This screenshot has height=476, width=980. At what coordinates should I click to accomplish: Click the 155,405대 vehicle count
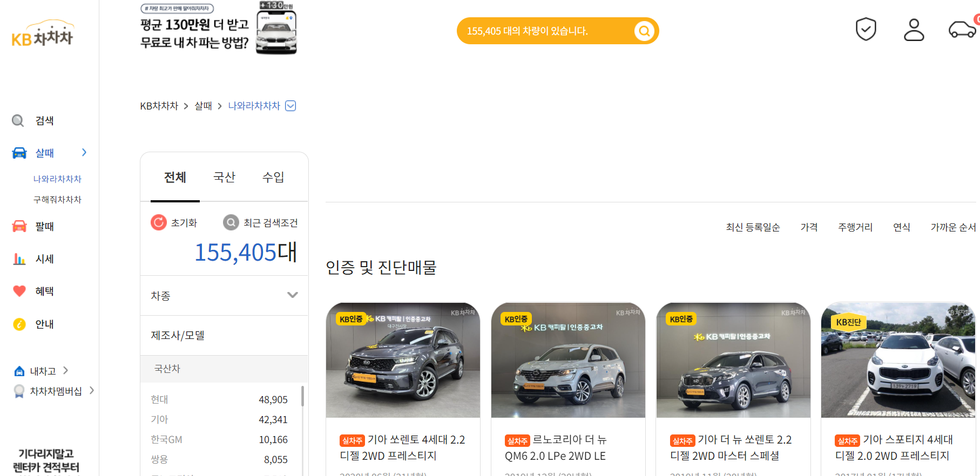(246, 252)
